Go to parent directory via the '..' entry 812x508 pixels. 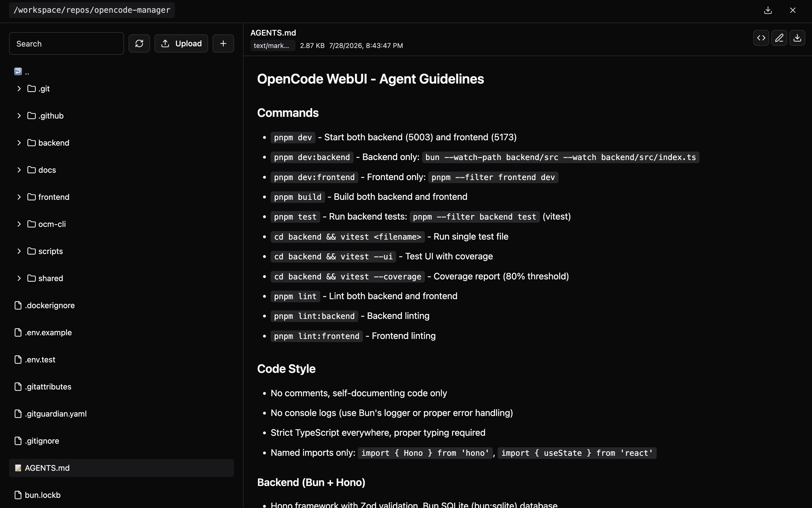point(22,71)
